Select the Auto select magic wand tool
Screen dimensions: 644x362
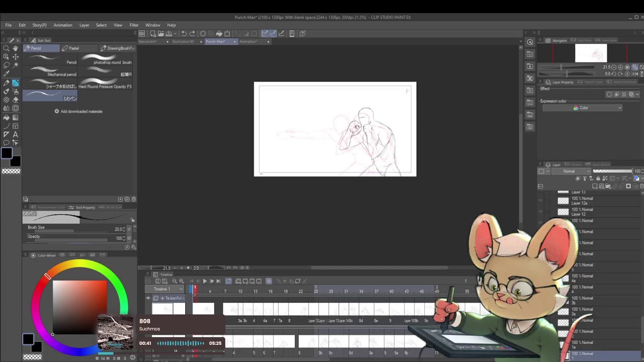pyautogui.click(x=16, y=65)
